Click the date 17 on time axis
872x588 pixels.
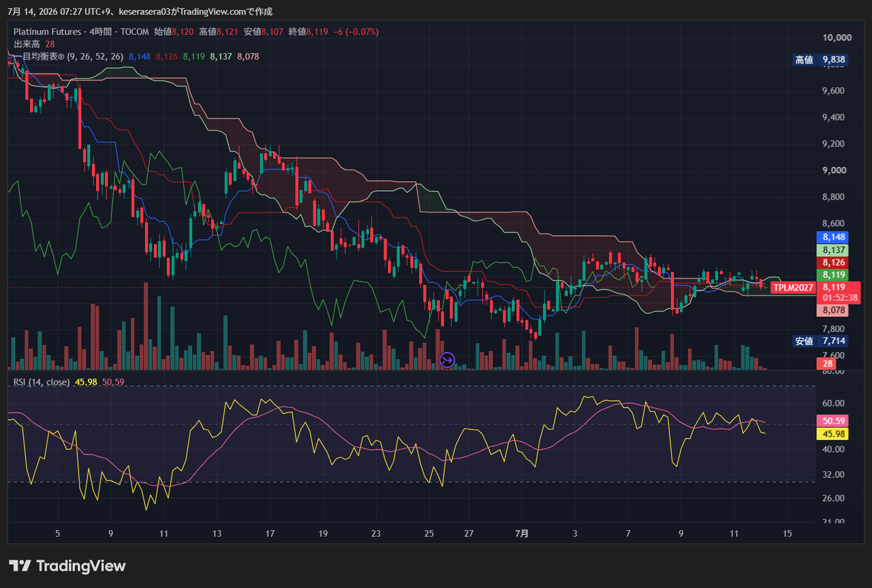coord(270,533)
